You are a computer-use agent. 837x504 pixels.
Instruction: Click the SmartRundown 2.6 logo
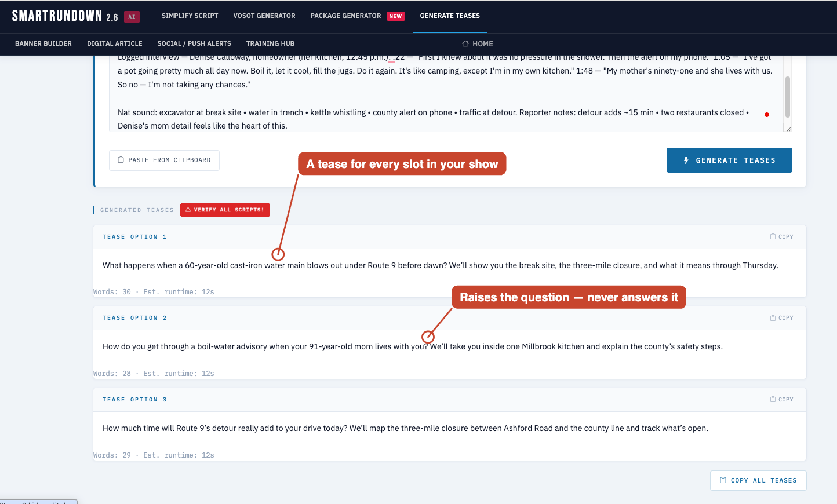tap(65, 16)
